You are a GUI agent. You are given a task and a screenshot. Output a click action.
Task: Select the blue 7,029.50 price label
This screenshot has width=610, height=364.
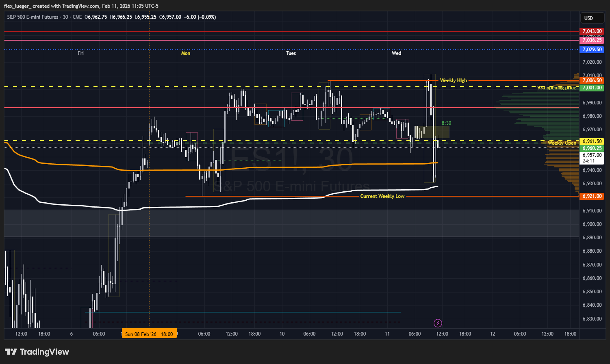pyautogui.click(x=591, y=49)
